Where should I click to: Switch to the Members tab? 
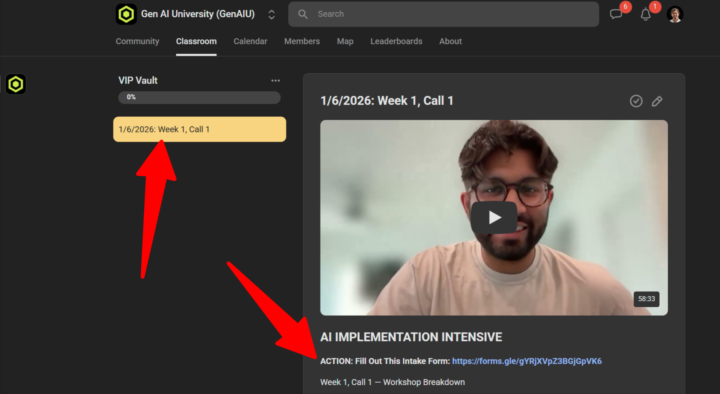[302, 41]
